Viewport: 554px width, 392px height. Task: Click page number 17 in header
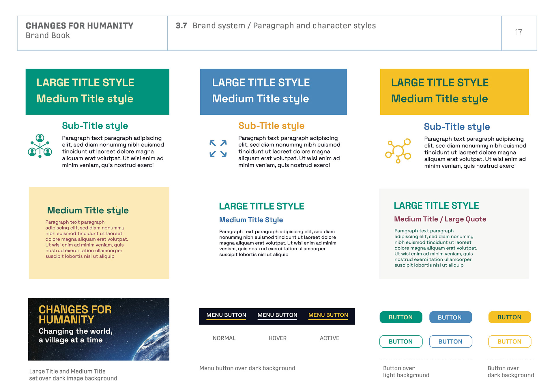click(519, 32)
